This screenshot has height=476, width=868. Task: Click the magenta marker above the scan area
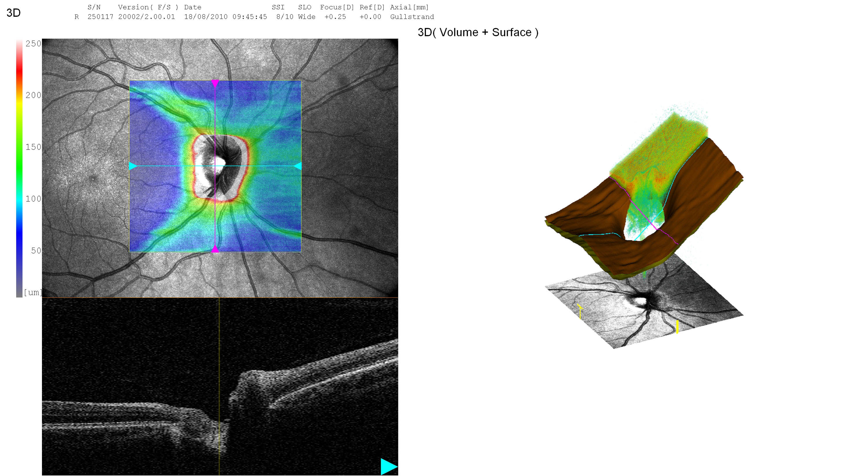tap(215, 84)
